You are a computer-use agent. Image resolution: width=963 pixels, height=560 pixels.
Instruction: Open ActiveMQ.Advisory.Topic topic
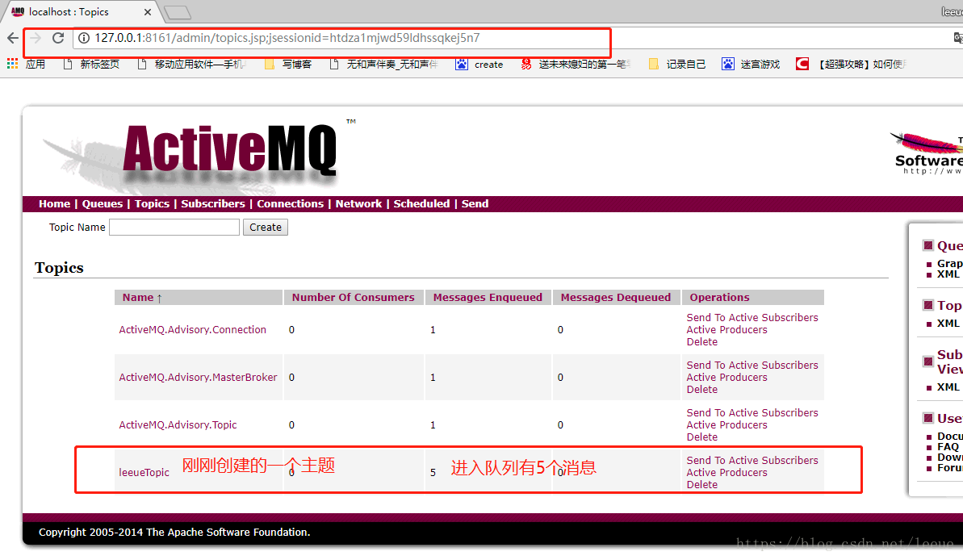[x=178, y=425]
